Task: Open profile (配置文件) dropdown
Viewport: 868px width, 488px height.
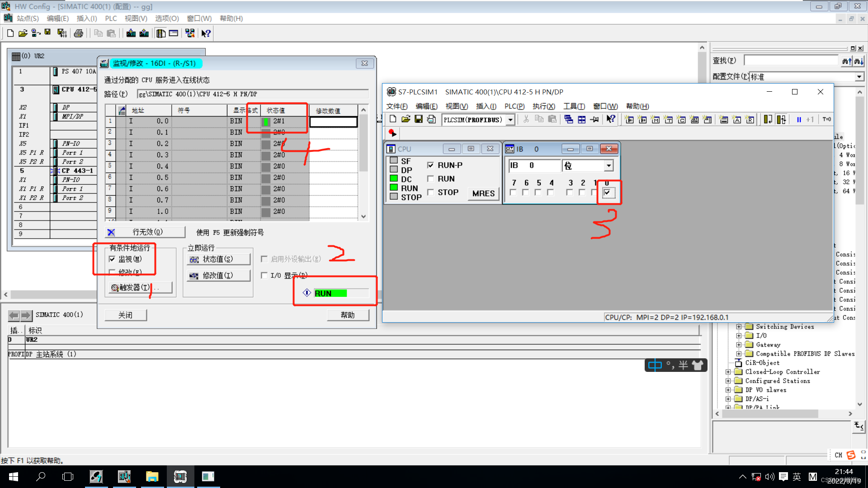Action: 859,77
